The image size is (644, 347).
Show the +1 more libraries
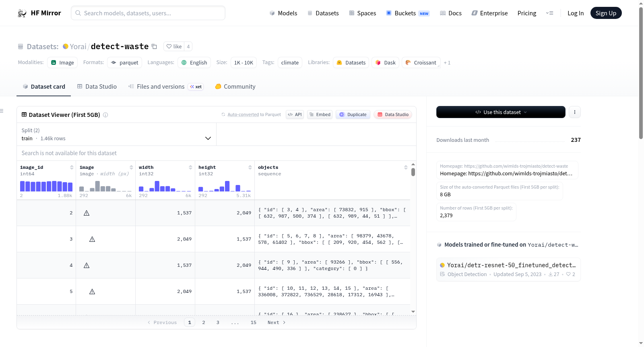tap(447, 62)
